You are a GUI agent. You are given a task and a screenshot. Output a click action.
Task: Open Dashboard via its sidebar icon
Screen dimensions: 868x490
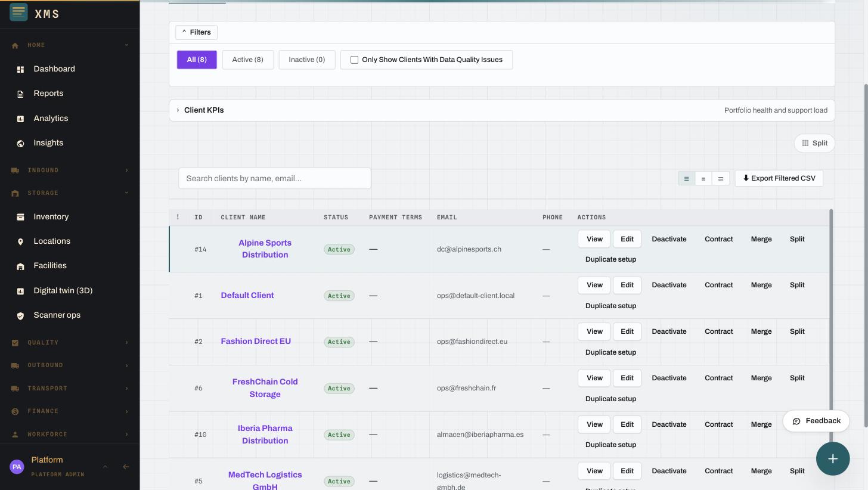pyautogui.click(x=20, y=69)
